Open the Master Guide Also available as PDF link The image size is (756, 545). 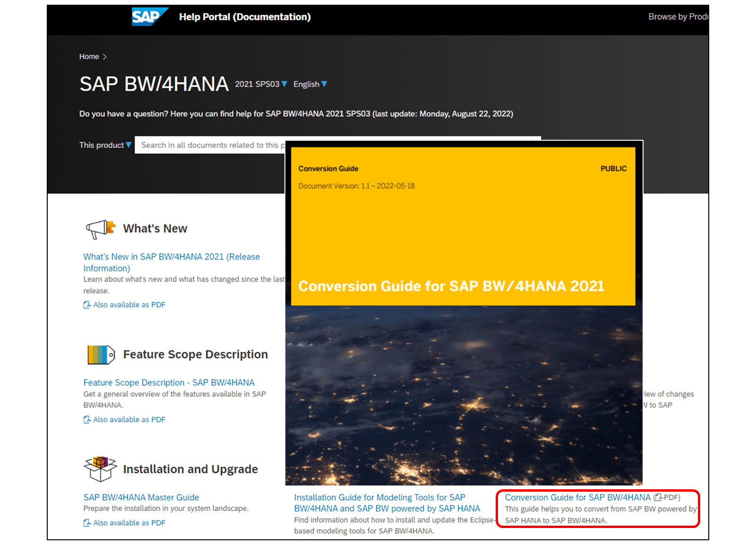[x=129, y=523]
